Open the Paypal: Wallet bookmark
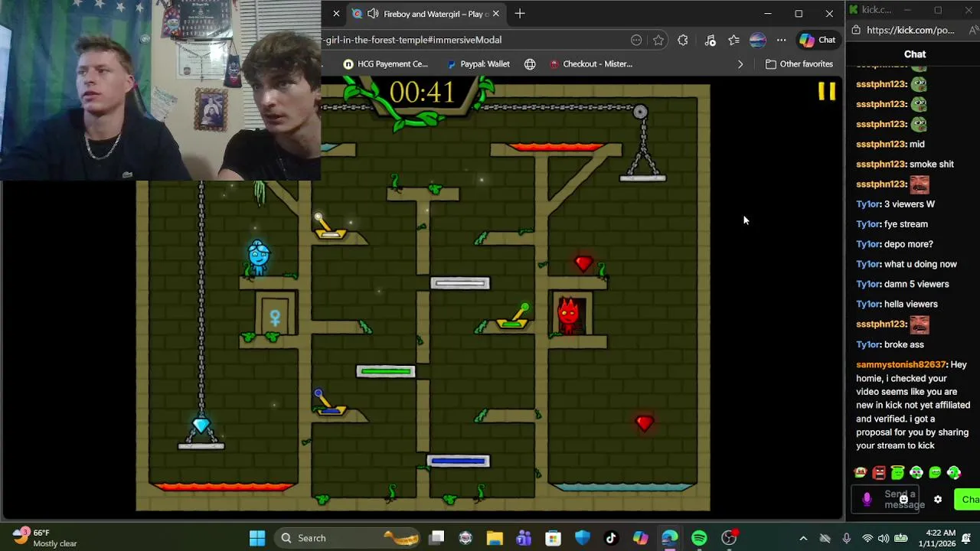This screenshot has height=551, width=980. coord(479,64)
